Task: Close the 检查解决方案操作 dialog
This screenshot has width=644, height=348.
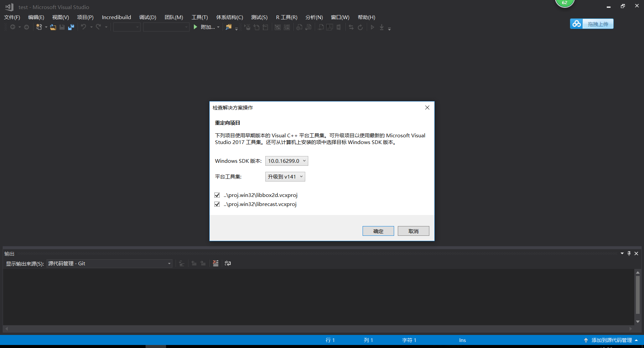Action: (427, 108)
